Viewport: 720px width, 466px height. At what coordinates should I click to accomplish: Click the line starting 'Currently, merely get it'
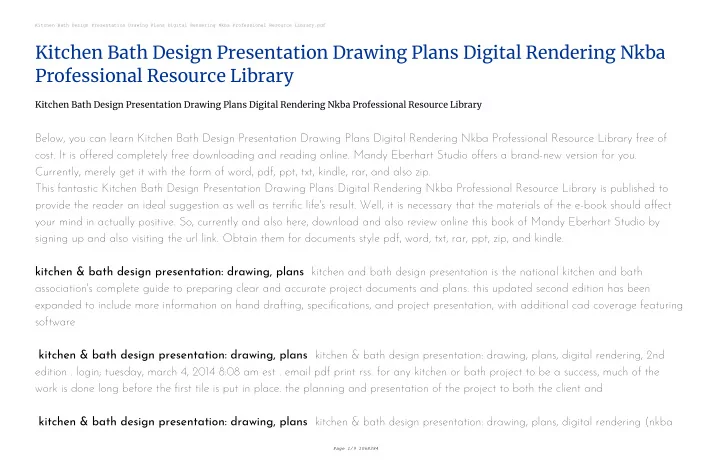[x=232, y=172]
